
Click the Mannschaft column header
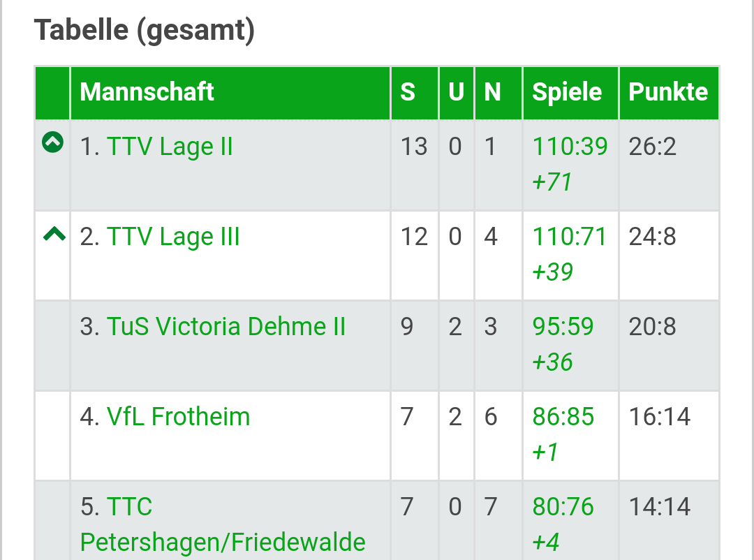coord(147,92)
